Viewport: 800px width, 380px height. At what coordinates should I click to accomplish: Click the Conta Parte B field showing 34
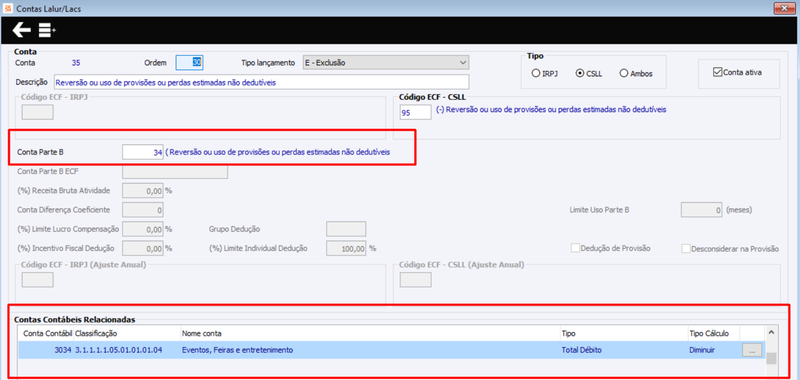click(x=143, y=152)
